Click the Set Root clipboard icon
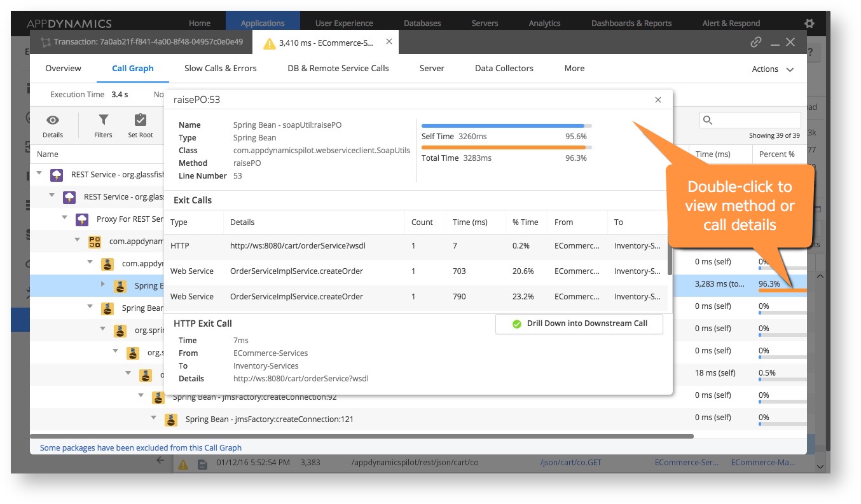This screenshot has height=504, width=861. pyautogui.click(x=141, y=120)
